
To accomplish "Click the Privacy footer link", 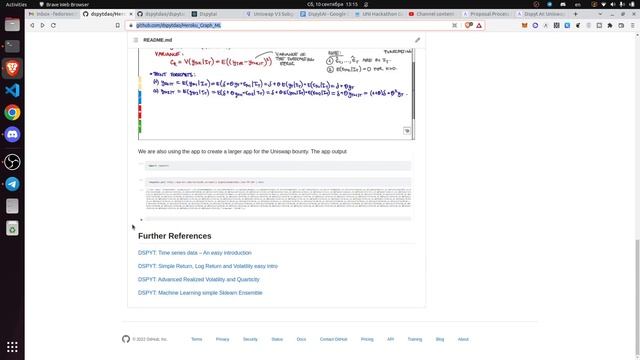I will tap(222, 339).
